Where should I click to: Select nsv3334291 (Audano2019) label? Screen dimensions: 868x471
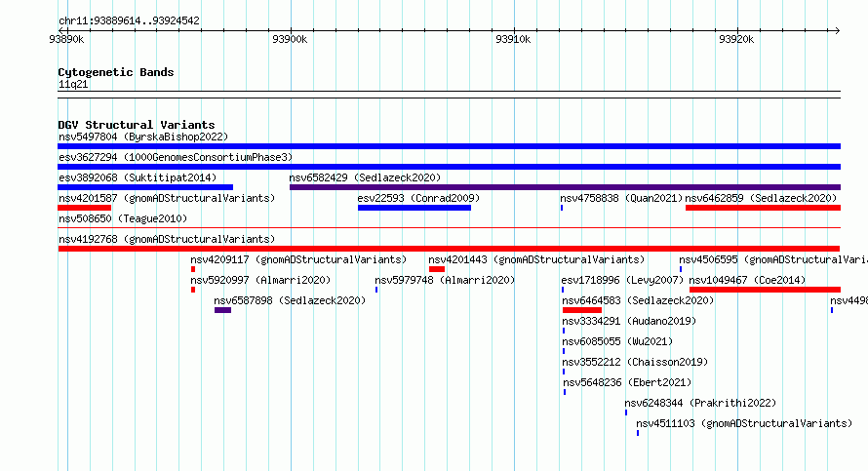click(x=629, y=321)
